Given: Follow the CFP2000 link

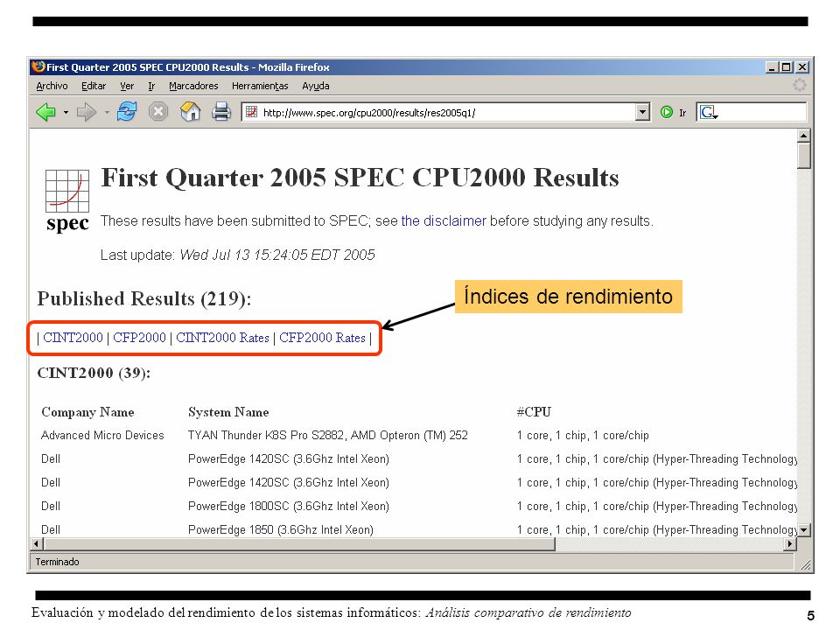Looking at the screenshot, I should click(139, 338).
